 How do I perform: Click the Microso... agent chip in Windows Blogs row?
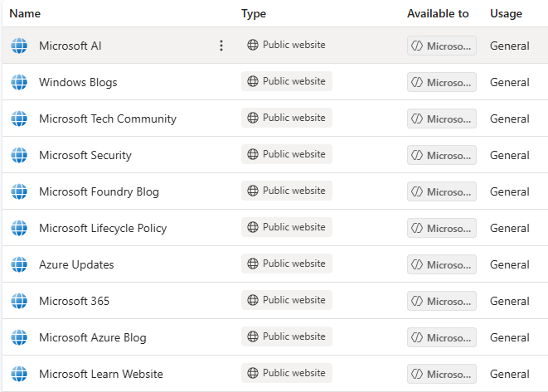click(x=442, y=82)
